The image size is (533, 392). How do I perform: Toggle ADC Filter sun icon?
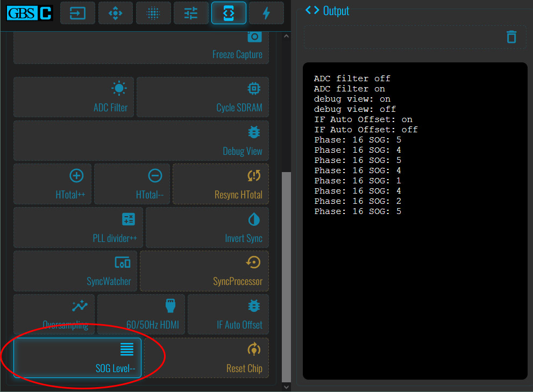tap(119, 88)
